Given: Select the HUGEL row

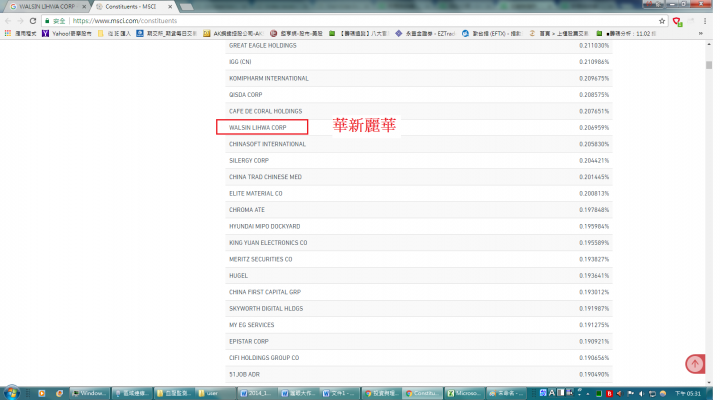Looking at the screenshot, I should pos(419,276).
